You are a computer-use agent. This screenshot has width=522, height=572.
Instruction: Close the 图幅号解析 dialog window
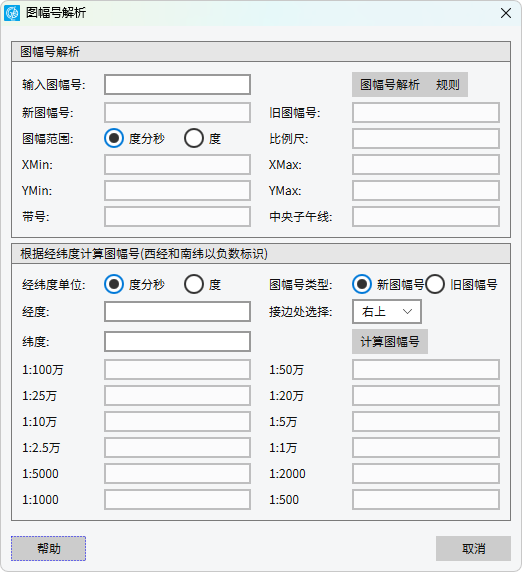(x=506, y=13)
